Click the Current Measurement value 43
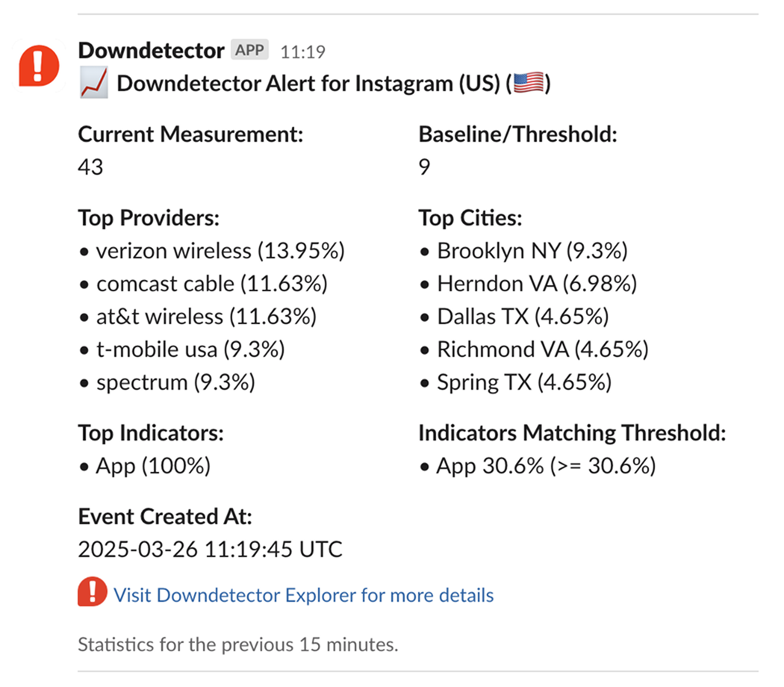 click(x=90, y=167)
